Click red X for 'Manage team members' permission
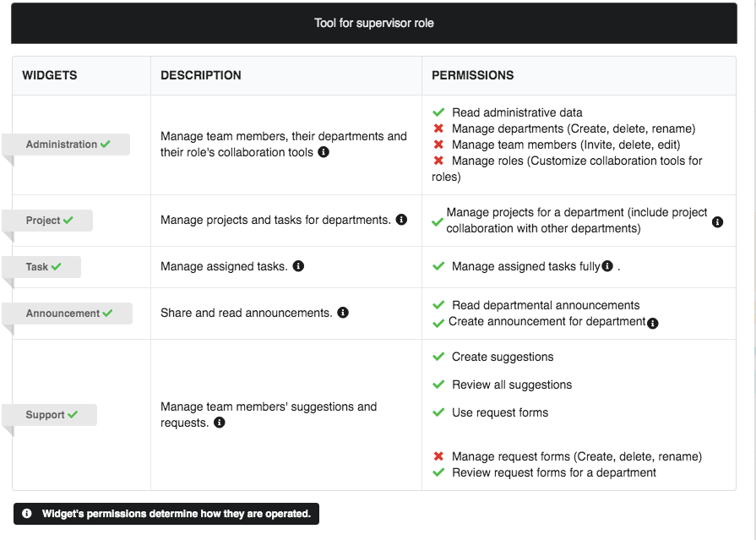 click(x=438, y=145)
